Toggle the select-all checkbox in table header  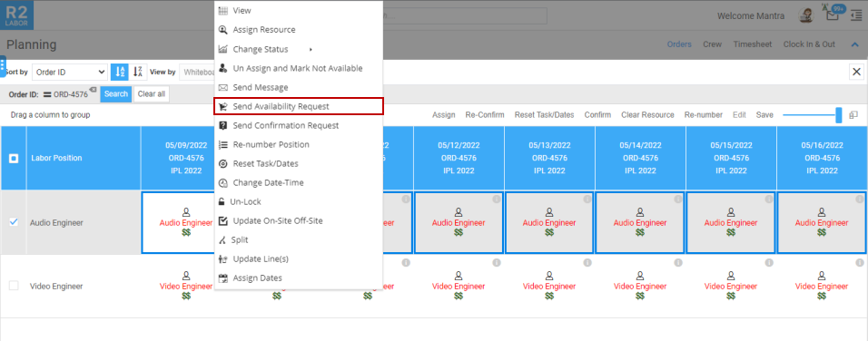tap(14, 158)
